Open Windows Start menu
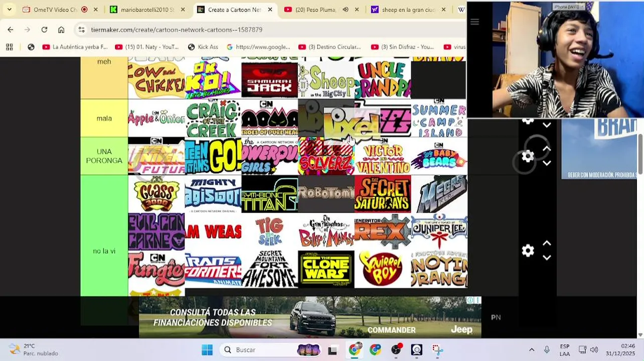The height and width of the screenshot is (361, 644). (x=207, y=350)
